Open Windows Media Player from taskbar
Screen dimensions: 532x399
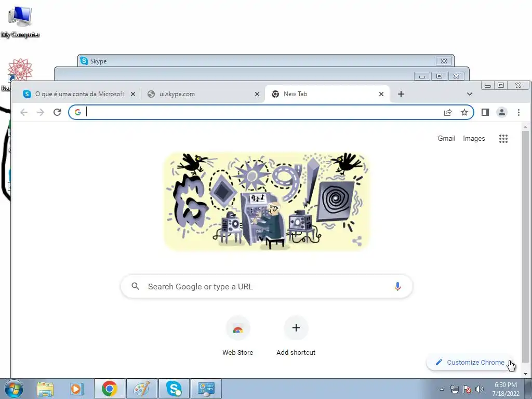pyautogui.click(x=77, y=389)
